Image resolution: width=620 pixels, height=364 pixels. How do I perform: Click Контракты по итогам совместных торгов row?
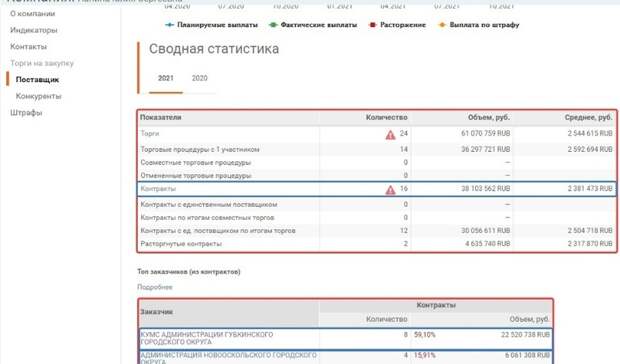point(376,217)
